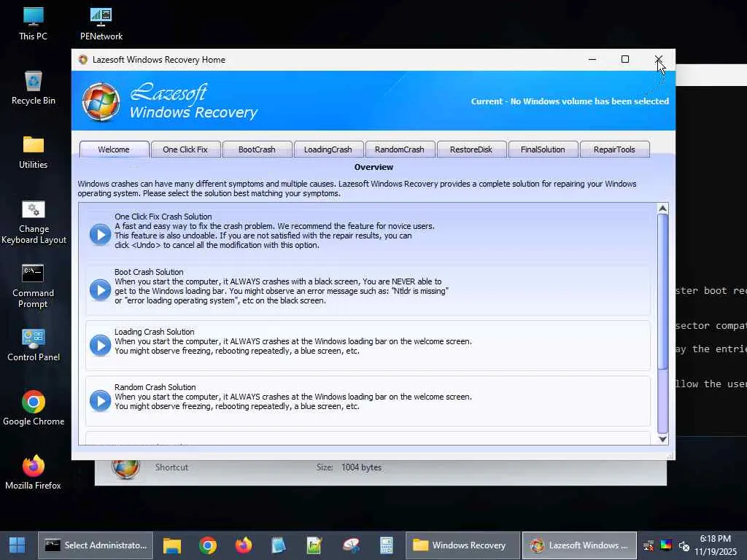
Task: Open the disk tool icon on taskbar
Action: [351, 545]
